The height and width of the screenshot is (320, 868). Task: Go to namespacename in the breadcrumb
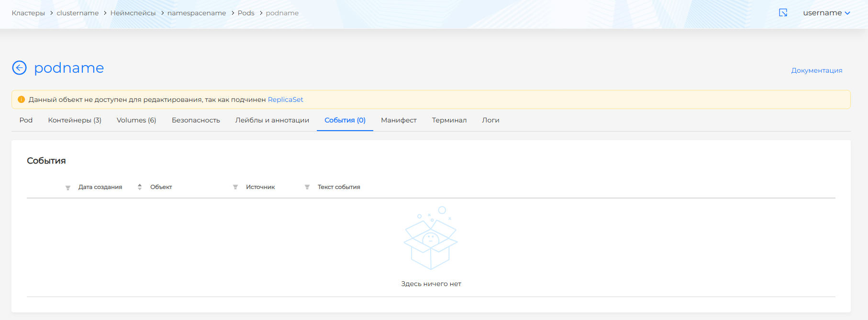196,13
